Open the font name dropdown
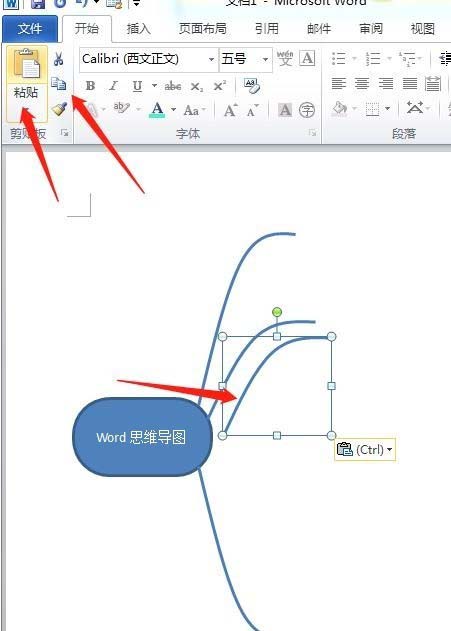The height and width of the screenshot is (631, 451). coord(211,60)
